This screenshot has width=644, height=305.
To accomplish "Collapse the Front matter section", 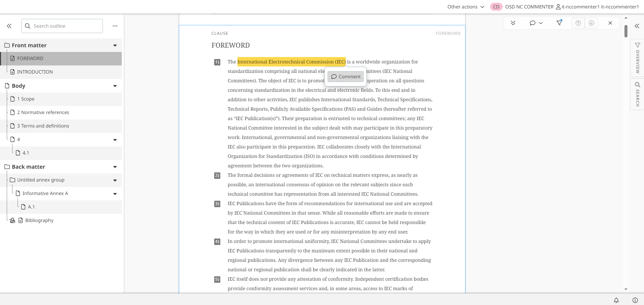I will (x=115, y=46).
